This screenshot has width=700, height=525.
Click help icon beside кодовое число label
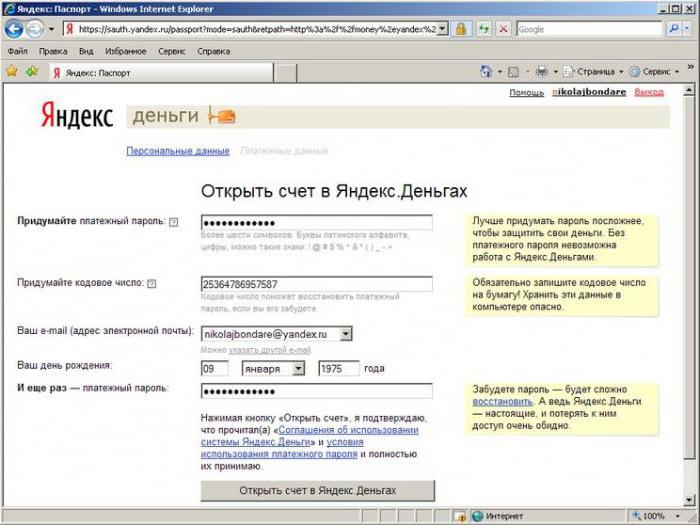coord(152,283)
